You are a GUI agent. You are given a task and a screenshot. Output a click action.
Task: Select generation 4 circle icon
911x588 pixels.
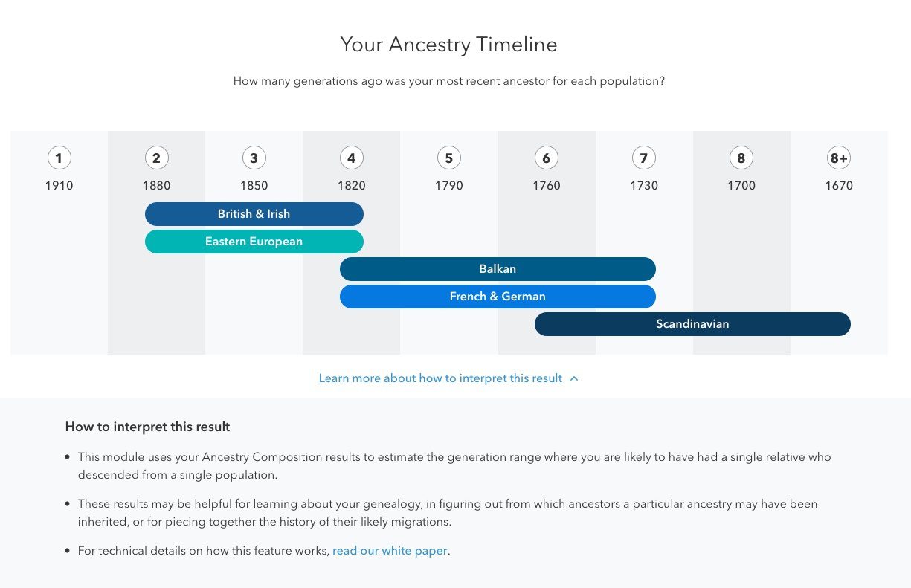[x=351, y=158]
